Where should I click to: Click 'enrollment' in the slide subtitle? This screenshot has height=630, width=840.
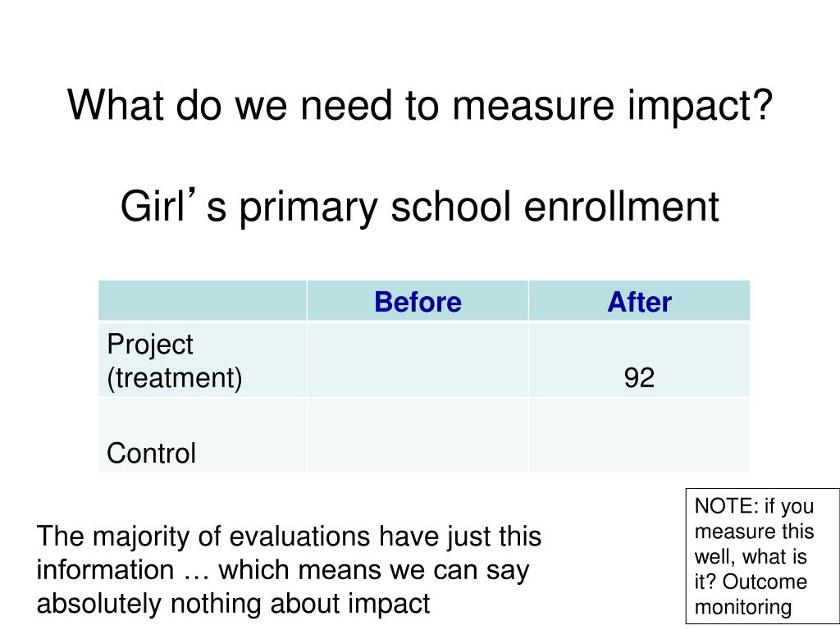pyautogui.click(x=622, y=207)
